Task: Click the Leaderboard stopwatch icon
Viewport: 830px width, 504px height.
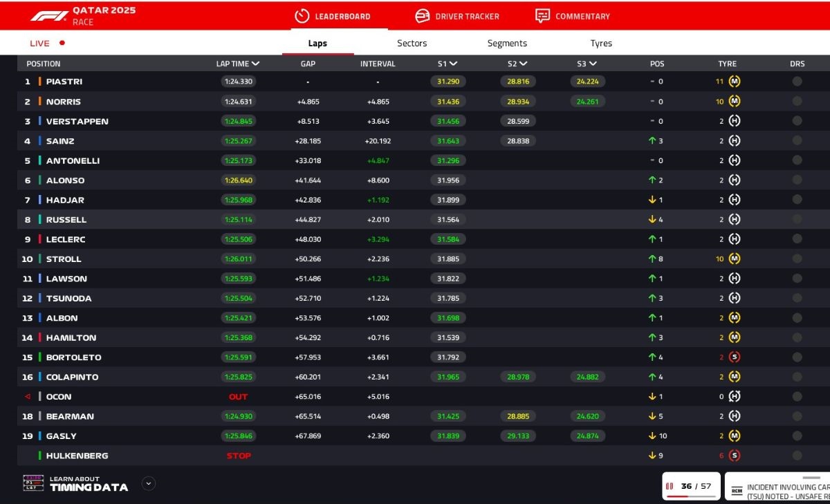Action: tap(302, 16)
